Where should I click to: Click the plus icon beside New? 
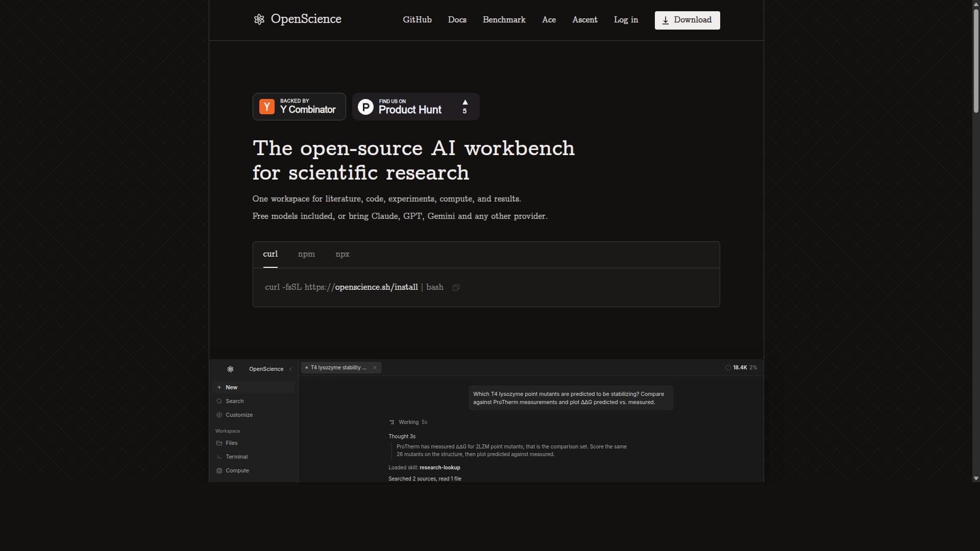pos(219,387)
